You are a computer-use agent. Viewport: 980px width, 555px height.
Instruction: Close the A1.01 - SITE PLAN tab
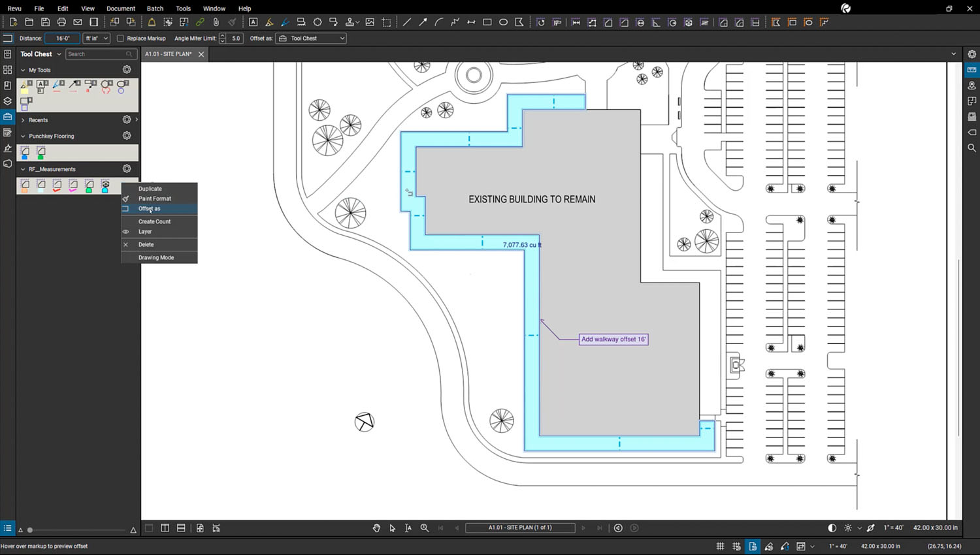(x=201, y=54)
